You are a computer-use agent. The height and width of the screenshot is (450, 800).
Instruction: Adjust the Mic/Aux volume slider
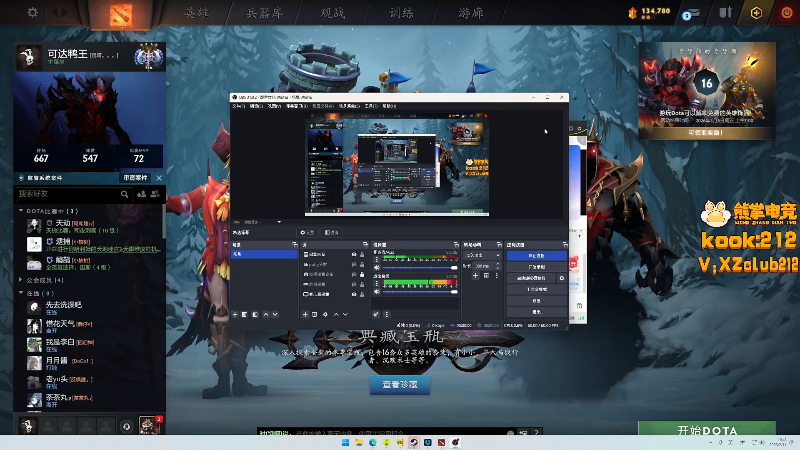[419, 267]
